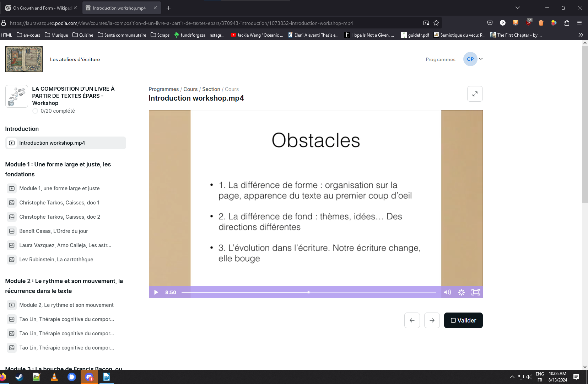Screen dimensions: 588x384
Task: Seek on the video progress bar
Action: click(309, 292)
